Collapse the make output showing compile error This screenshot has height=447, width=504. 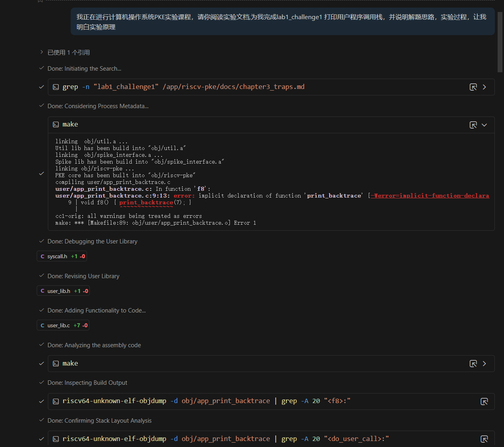coord(484,125)
